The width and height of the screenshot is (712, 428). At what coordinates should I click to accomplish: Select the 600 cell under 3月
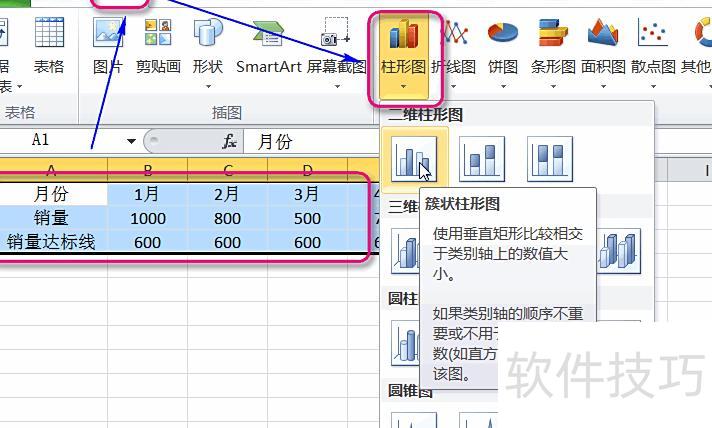(x=307, y=242)
